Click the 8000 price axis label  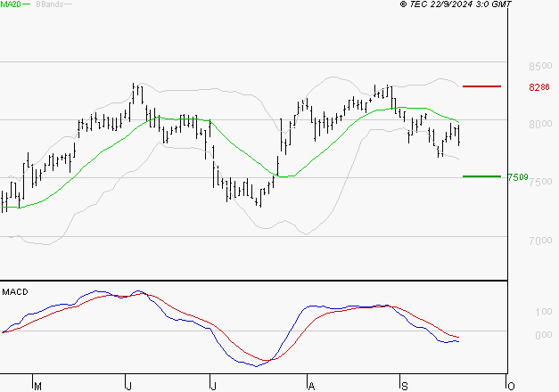tap(540, 124)
